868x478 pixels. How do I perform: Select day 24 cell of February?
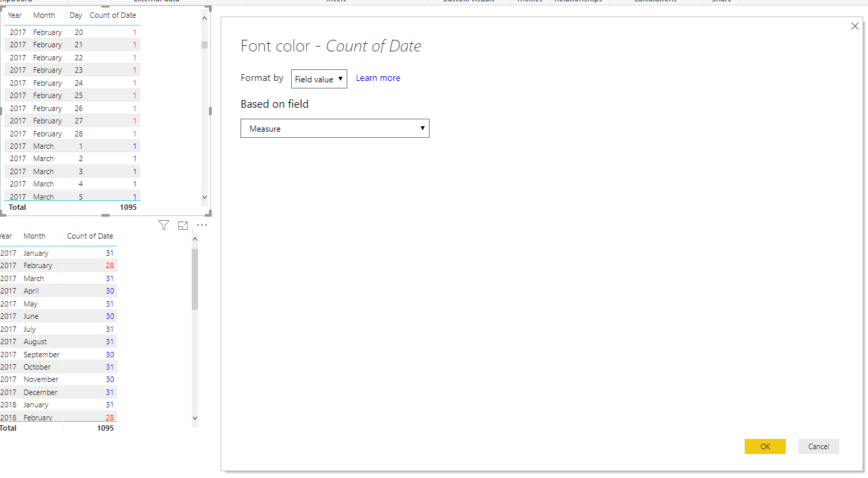[x=78, y=83]
